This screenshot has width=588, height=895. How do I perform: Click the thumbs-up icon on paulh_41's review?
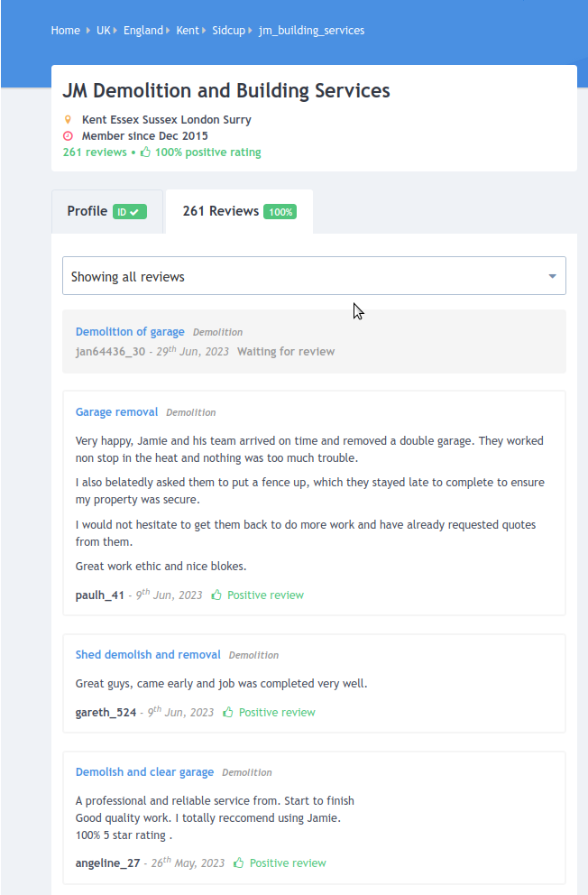tap(216, 595)
